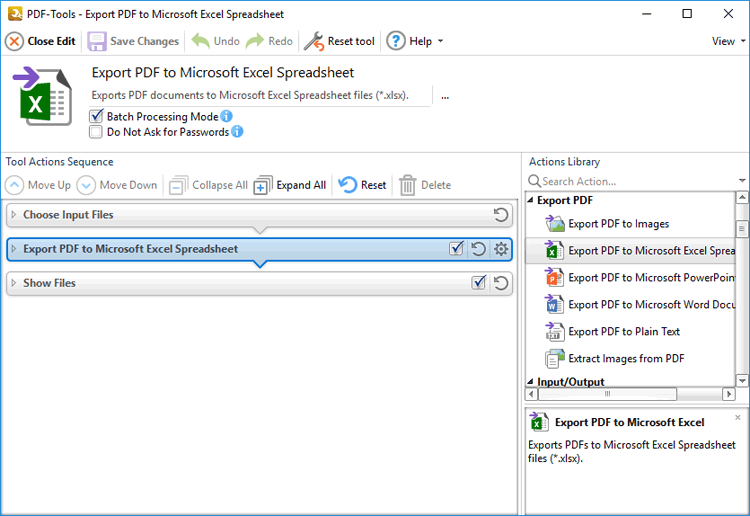This screenshot has width=750, height=516.
Task: Click the tool title text
Action: point(223,73)
